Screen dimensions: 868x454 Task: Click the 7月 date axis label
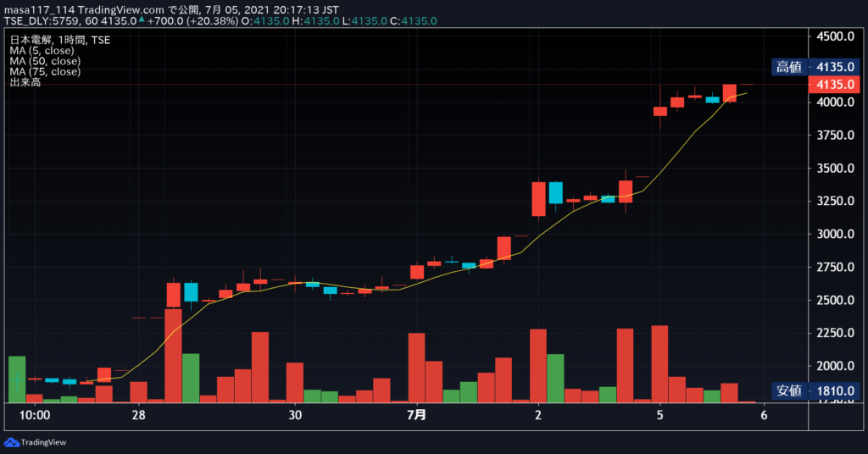[x=417, y=415]
